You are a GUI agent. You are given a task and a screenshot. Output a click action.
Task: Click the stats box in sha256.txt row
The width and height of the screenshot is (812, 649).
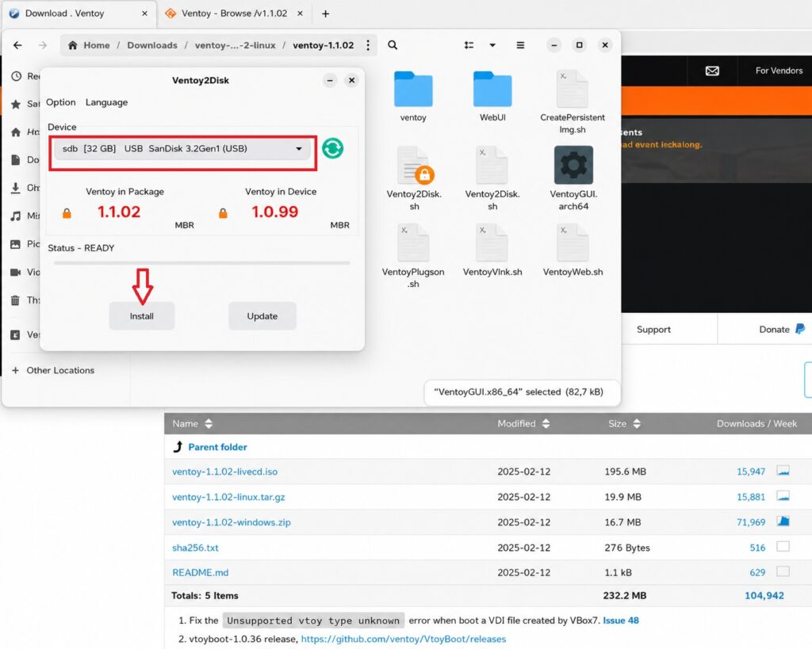(x=783, y=547)
